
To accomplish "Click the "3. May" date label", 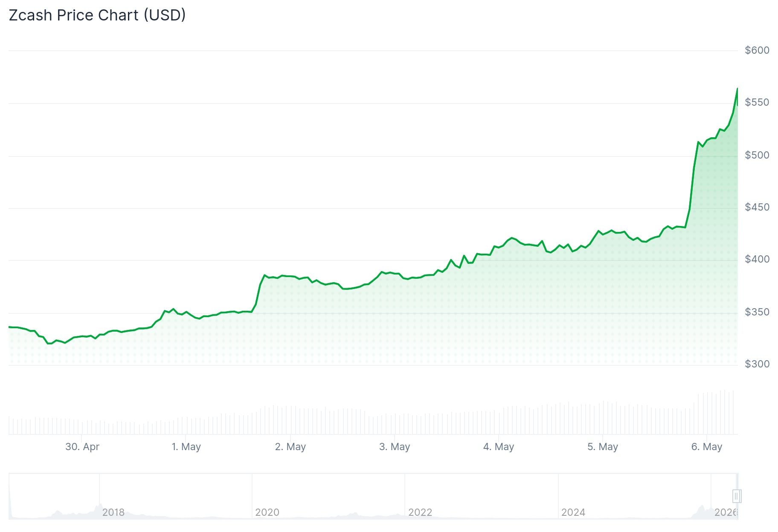I will click(394, 447).
